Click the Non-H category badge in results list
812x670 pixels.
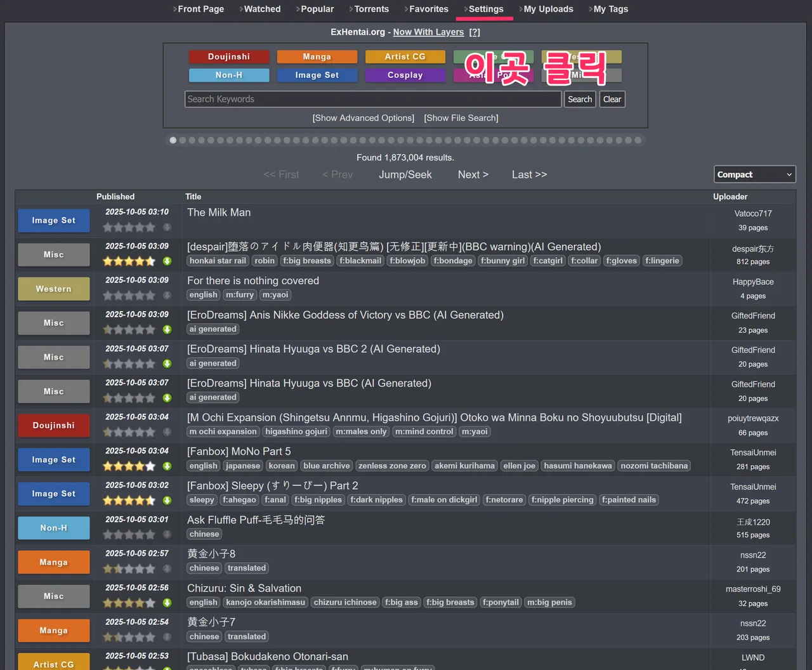click(x=54, y=528)
